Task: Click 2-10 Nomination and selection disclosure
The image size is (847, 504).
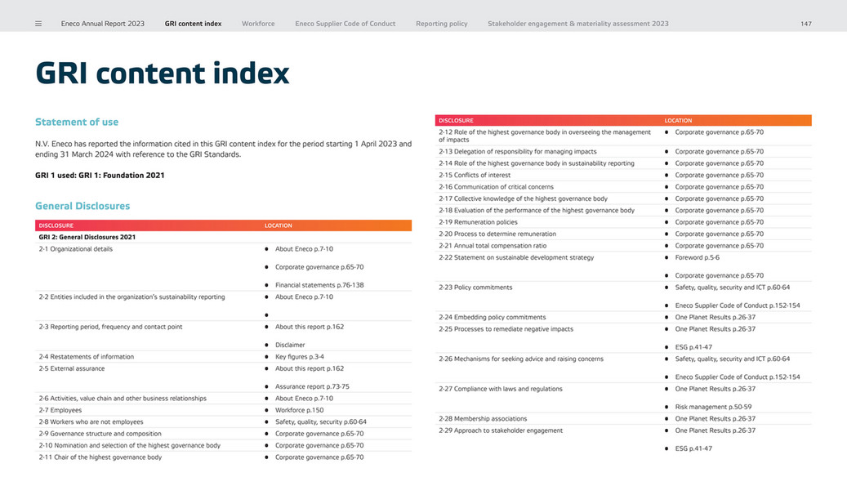Action: click(x=130, y=446)
